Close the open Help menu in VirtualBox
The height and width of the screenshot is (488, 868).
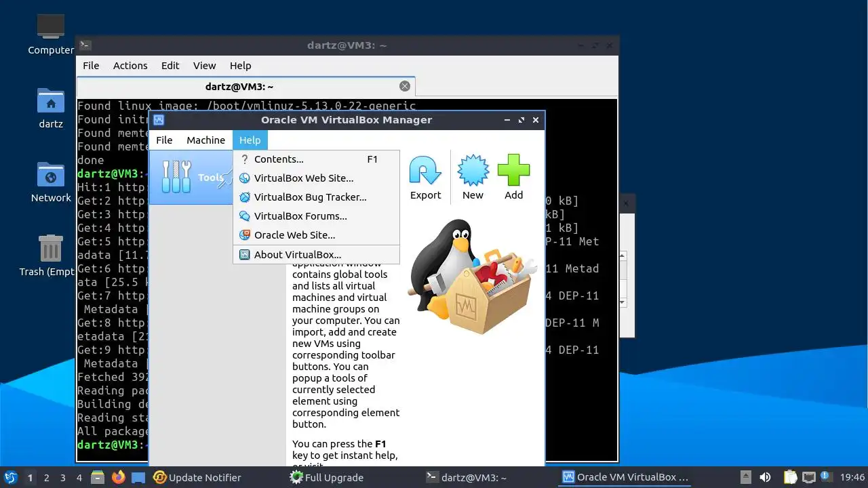(x=250, y=140)
